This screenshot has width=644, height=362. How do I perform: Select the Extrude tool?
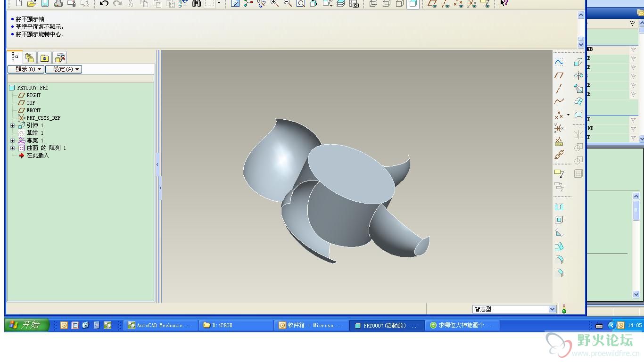tap(578, 62)
